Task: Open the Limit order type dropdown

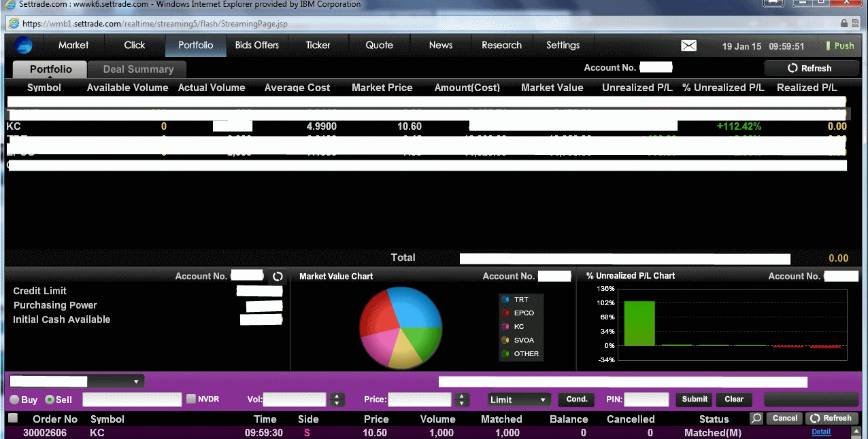Action: coord(520,400)
